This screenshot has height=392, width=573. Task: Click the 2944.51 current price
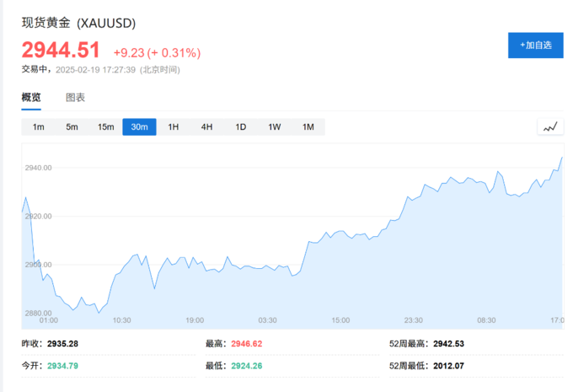61,51
